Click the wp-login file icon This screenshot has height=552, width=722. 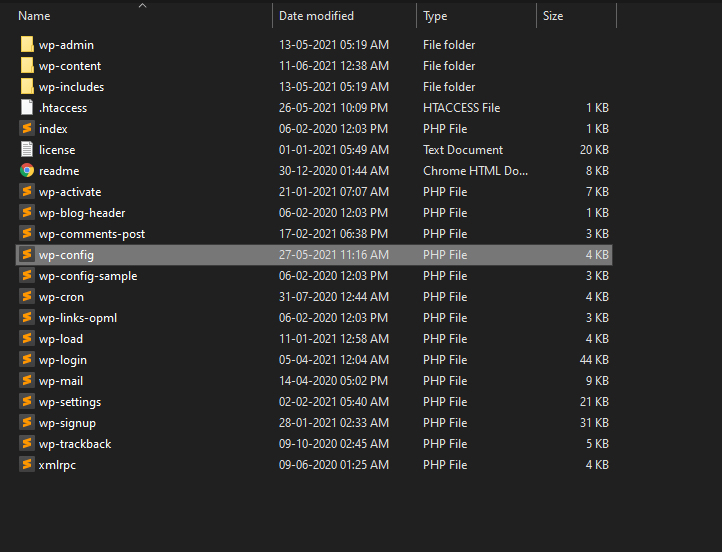27,360
